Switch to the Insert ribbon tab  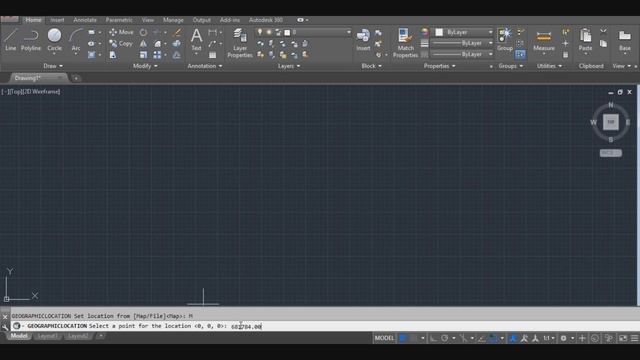point(57,20)
